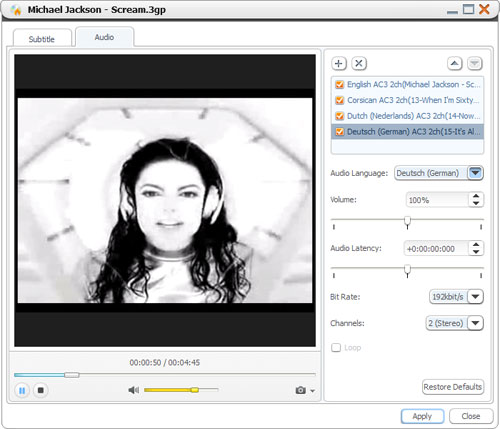The height and width of the screenshot is (429, 500).
Task: Decrease volume with the down stepper arrow
Action: click(x=476, y=203)
